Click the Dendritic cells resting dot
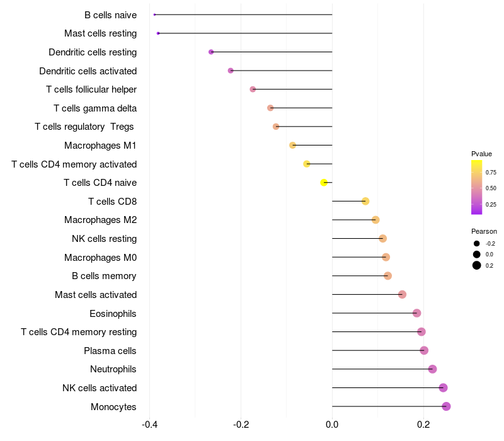This screenshot has width=504, height=441. tap(211, 52)
